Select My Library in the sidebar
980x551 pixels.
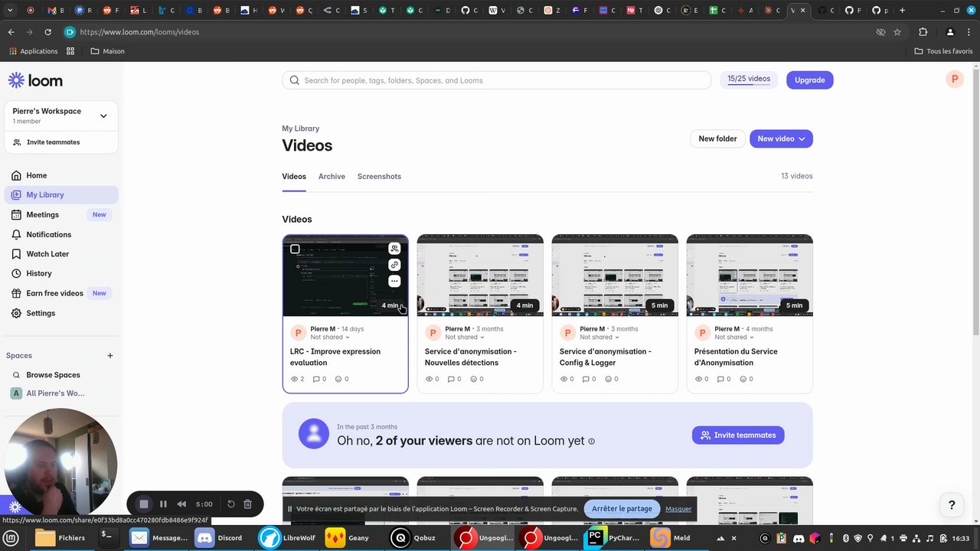61,194
